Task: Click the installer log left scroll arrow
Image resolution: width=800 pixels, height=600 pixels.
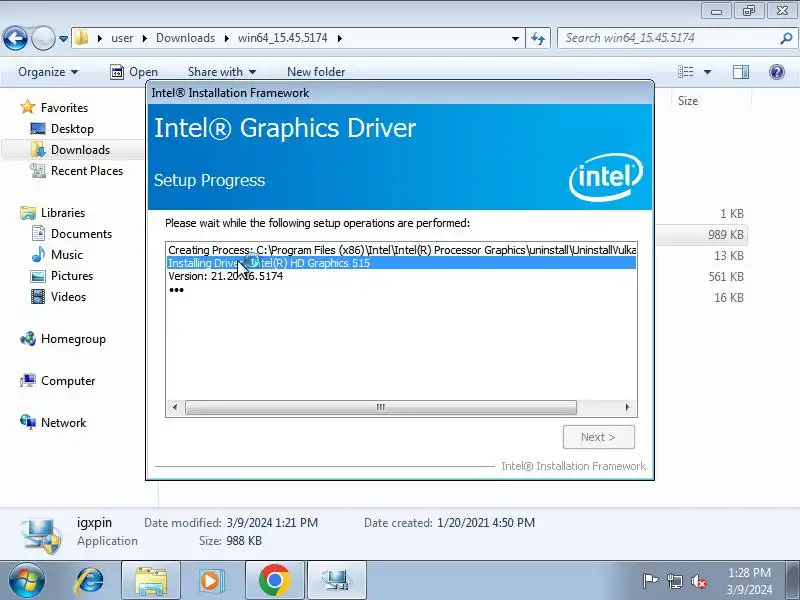Action: [x=175, y=407]
